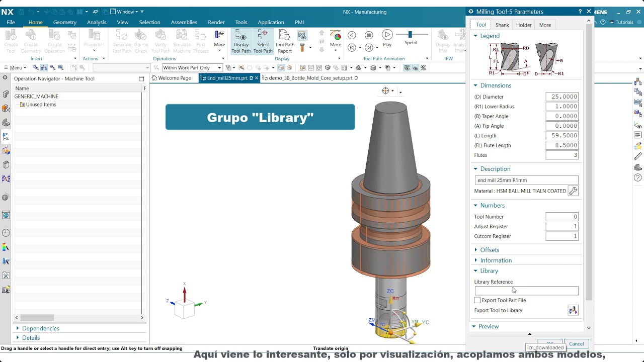Collapse the Numbers section
This screenshot has width=644, height=362.
(475, 206)
